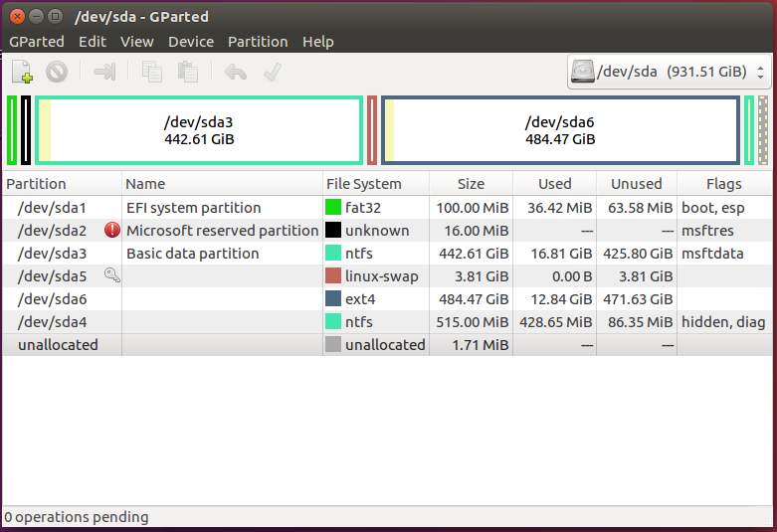The image size is (777, 532).
Task: Click the Name column header
Action: coord(223,184)
